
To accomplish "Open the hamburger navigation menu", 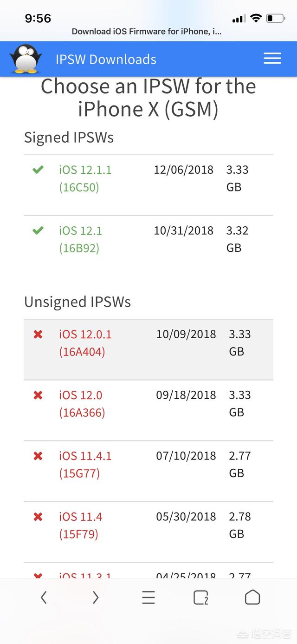I will point(272,58).
